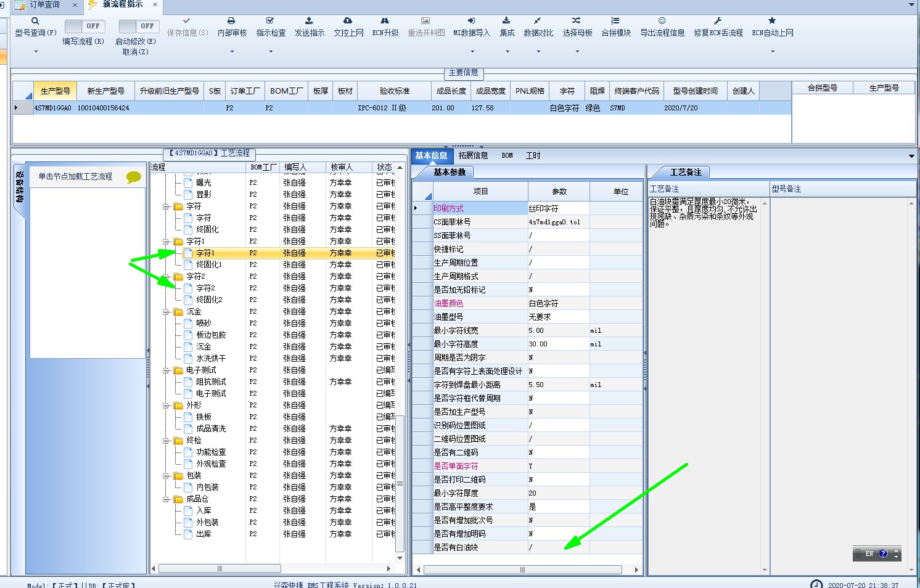The width and height of the screenshot is (920, 588).
Task: Toggle the 编写流程(R) OFF switch
Action: click(x=84, y=26)
